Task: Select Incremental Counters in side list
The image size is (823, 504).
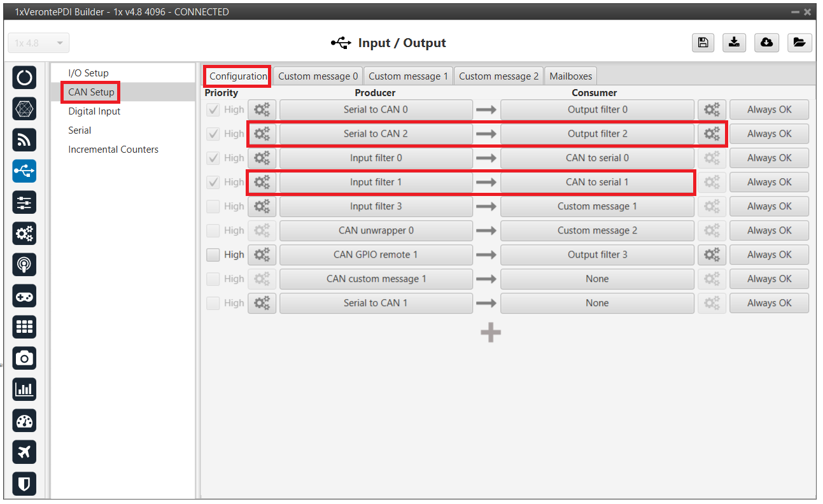Action: 113,150
